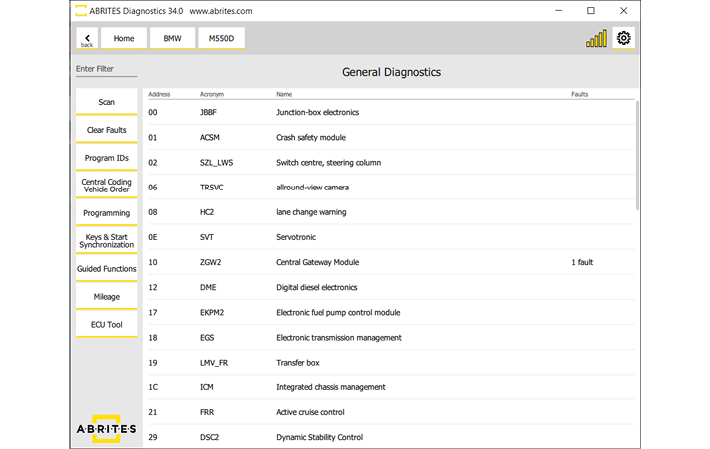Open Keys & Start Synchronization
This screenshot has width=710, height=449.
pyautogui.click(x=106, y=241)
